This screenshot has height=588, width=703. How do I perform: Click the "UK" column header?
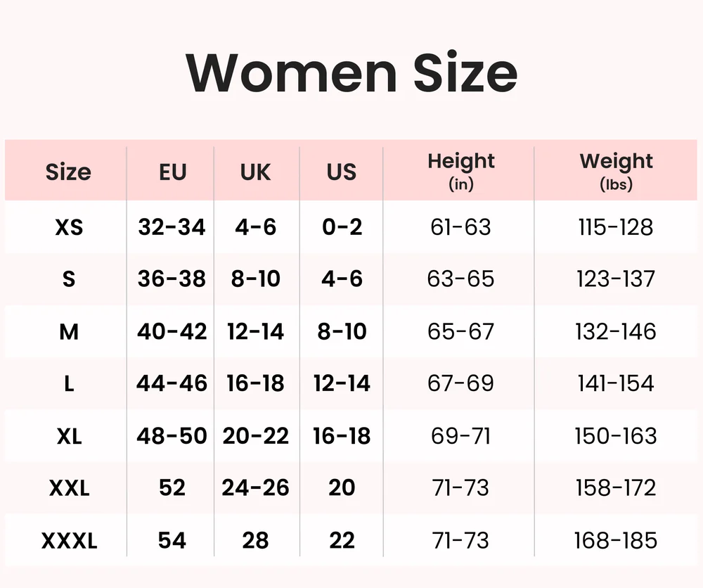(x=255, y=172)
